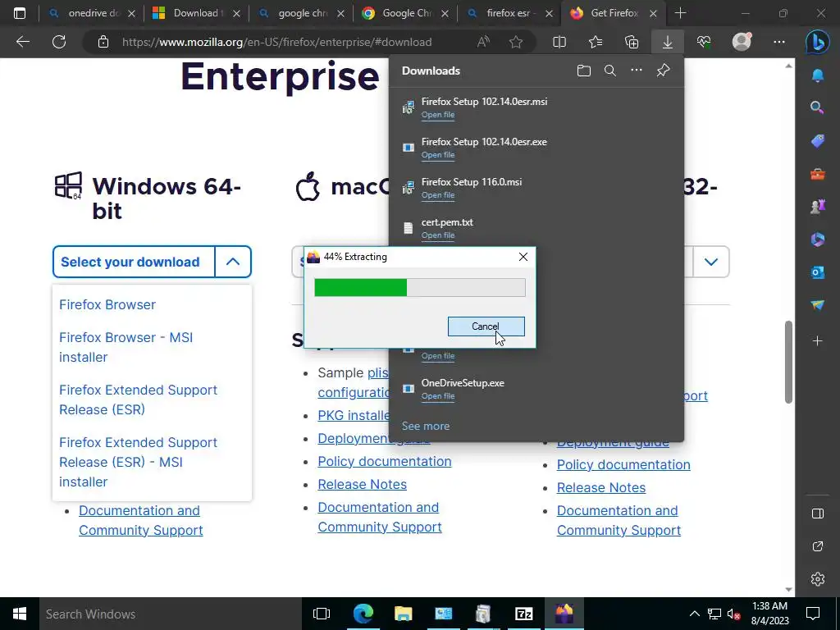Open file for Firefox Setup 102.14.0esr.exe
Image resolution: width=840 pixels, height=630 pixels.
[x=438, y=155]
